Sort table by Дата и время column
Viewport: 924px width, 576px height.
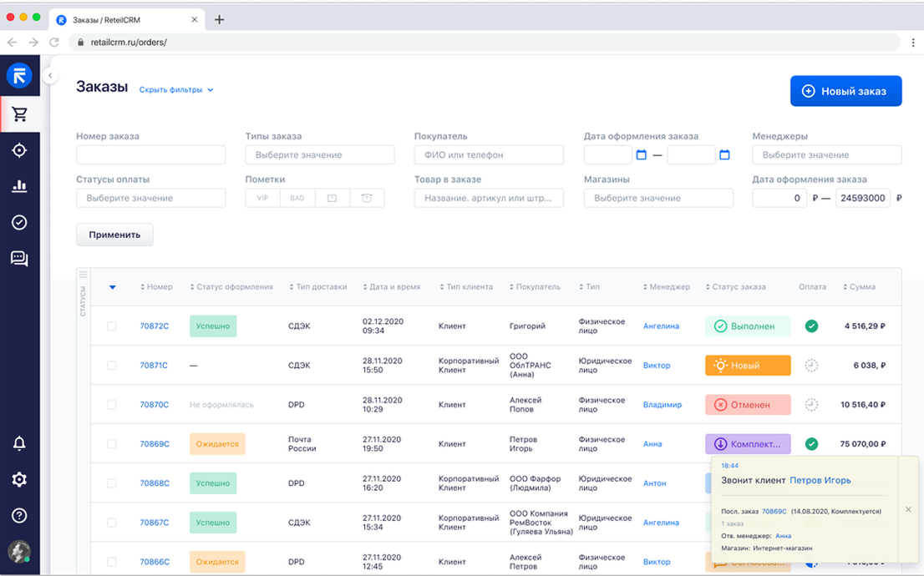pyautogui.click(x=391, y=287)
